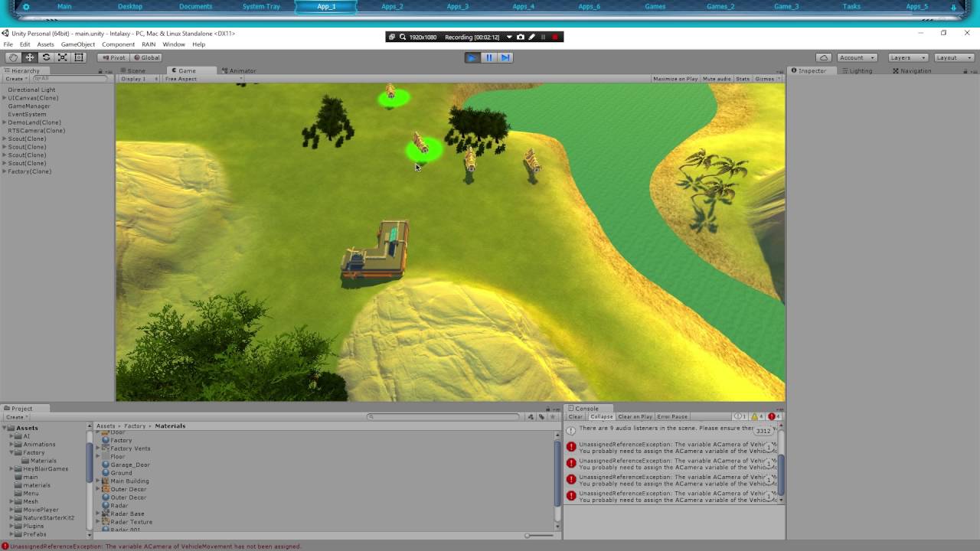
Task: Click Factory in the Project breadcrumb
Action: 135,426
